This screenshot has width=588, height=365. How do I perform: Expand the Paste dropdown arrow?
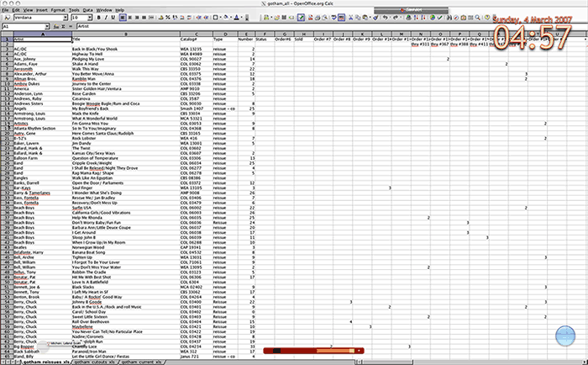pos(370,18)
